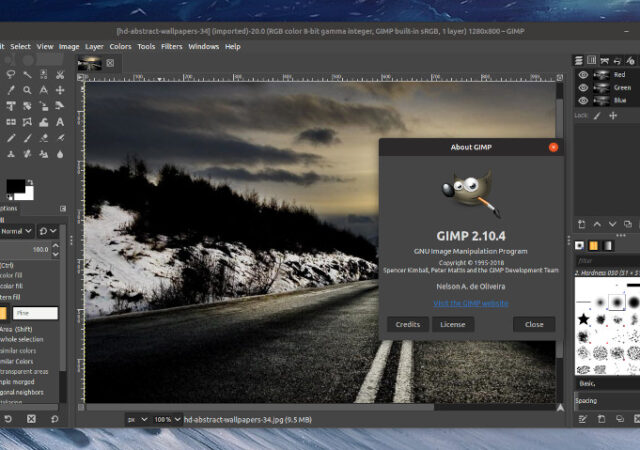Swap foreground and background colors arrow
The height and width of the screenshot is (450, 640).
coord(30,183)
